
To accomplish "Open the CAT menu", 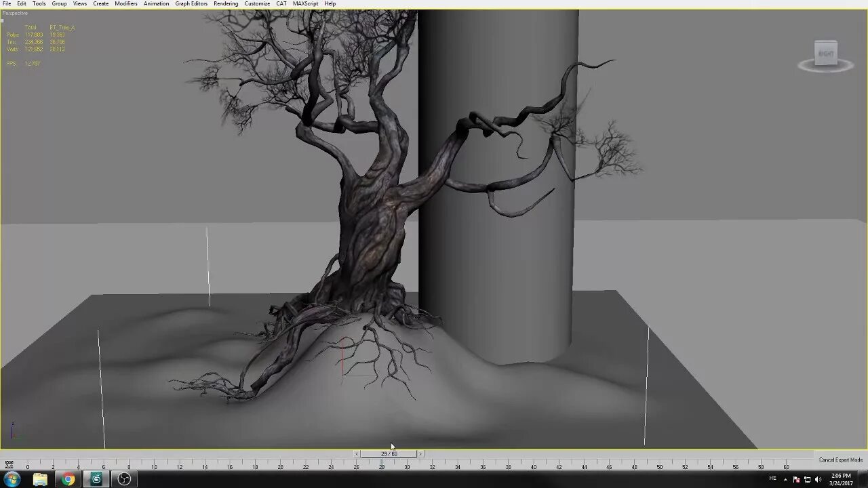I will coord(281,4).
